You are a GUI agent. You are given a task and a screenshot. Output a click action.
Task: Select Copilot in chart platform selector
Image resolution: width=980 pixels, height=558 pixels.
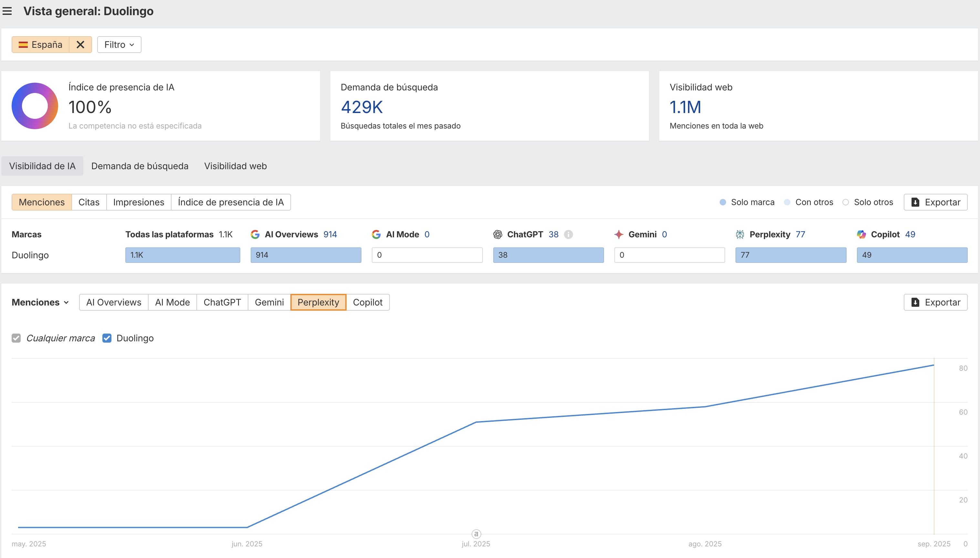coord(367,302)
